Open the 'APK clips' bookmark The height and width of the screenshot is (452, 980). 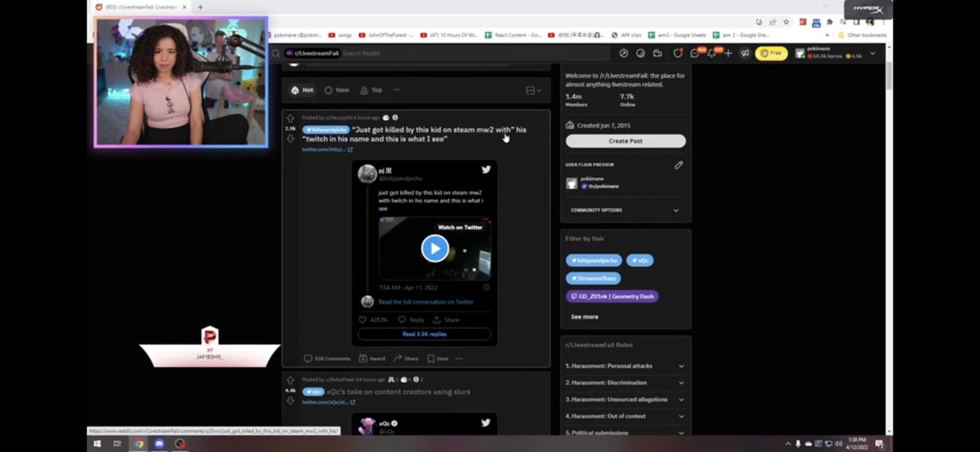[626, 35]
